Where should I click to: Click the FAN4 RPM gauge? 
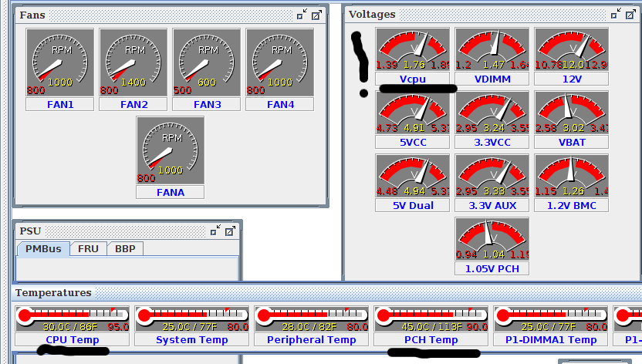(x=279, y=62)
